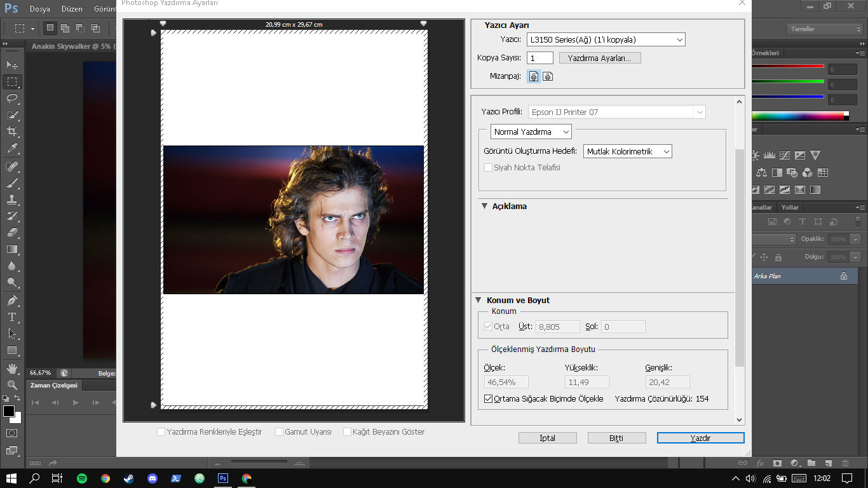
Task: Open Steam from the taskbar
Action: coord(128,478)
